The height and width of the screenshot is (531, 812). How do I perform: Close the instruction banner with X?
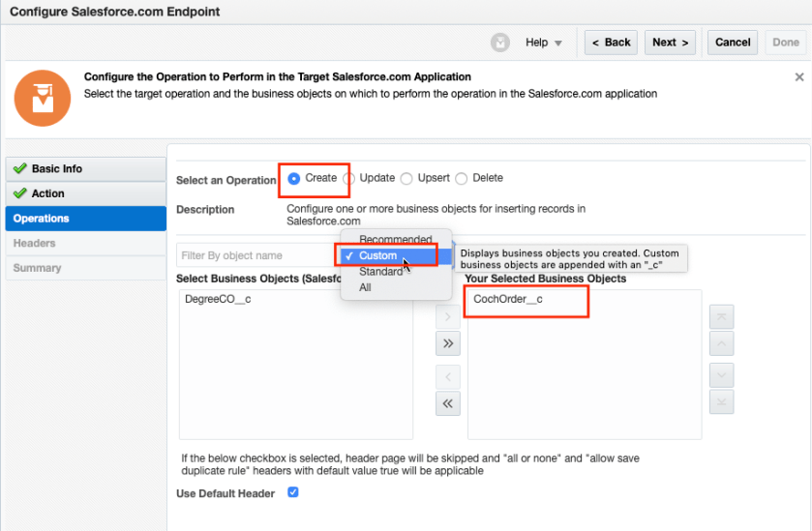point(799,77)
